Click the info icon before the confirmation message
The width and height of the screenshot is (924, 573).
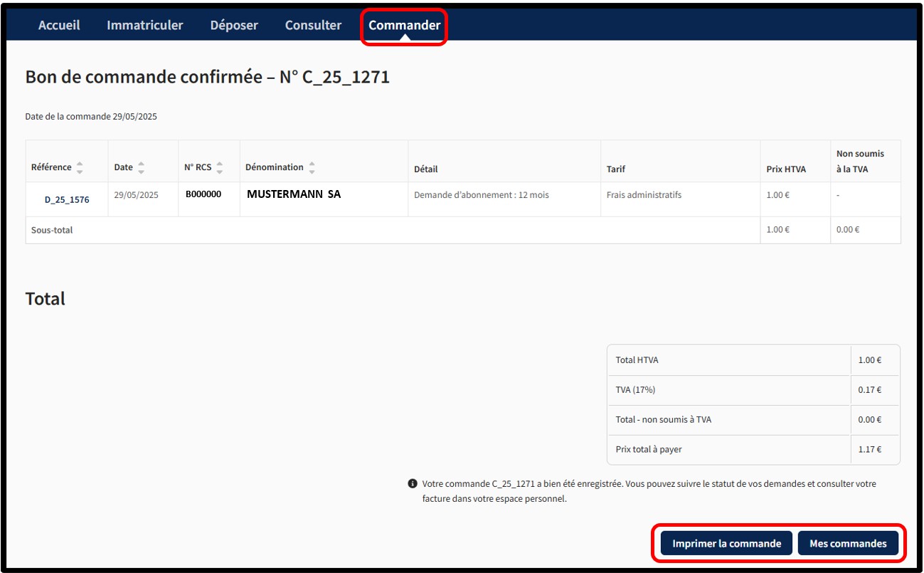coord(413,484)
